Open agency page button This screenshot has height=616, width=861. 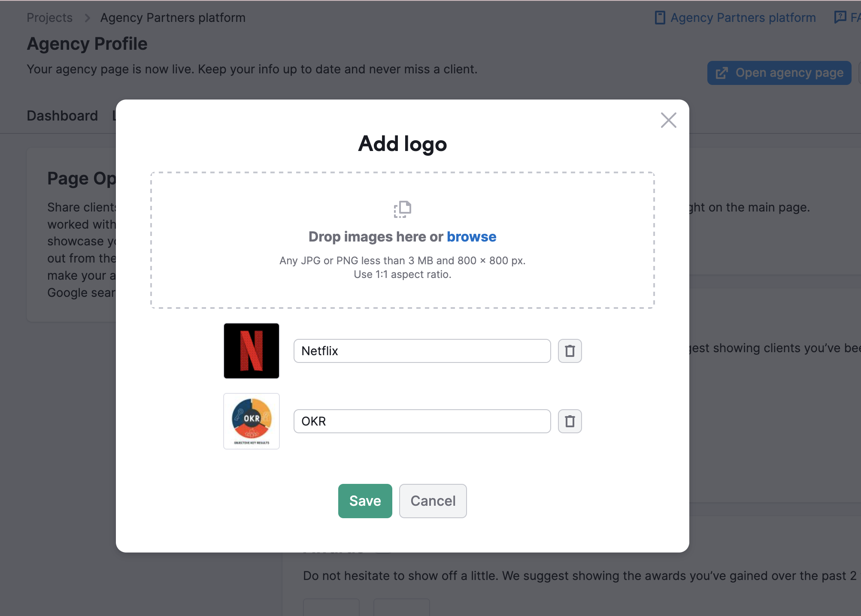[779, 73]
